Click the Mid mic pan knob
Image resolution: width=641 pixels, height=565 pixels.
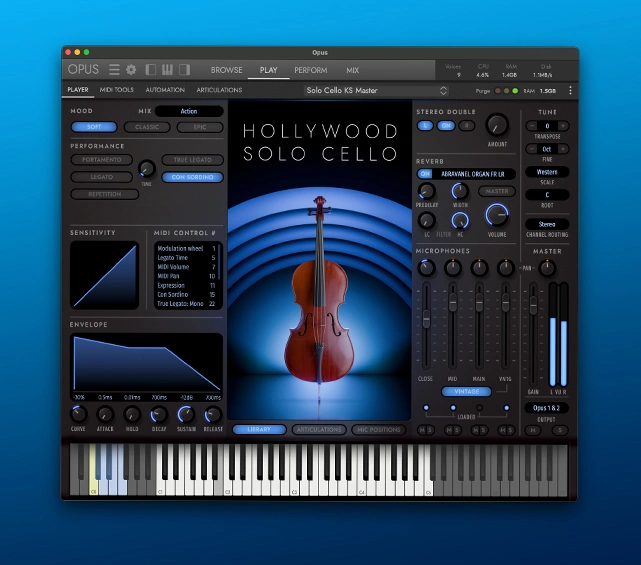click(453, 268)
